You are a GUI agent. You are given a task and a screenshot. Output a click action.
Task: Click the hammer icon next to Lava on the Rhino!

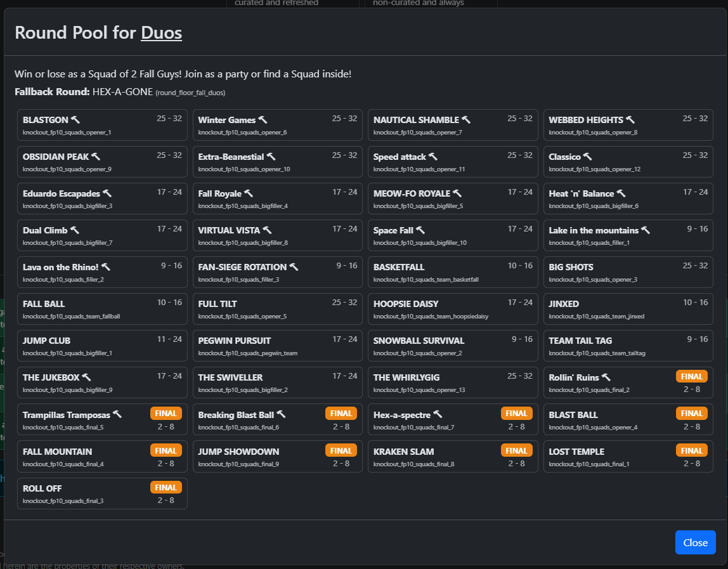(x=106, y=266)
